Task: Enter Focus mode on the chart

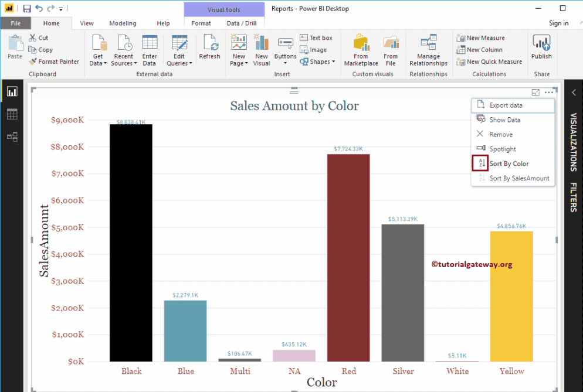Action: click(x=535, y=92)
